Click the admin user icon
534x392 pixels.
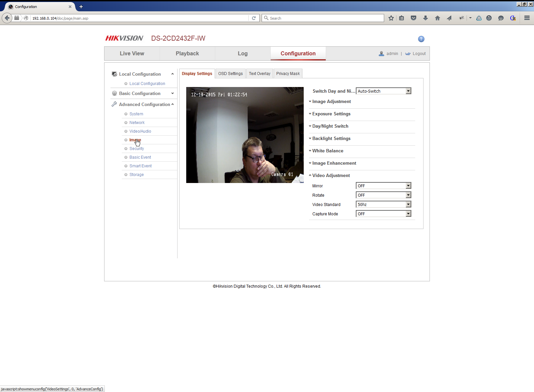(x=381, y=54)
